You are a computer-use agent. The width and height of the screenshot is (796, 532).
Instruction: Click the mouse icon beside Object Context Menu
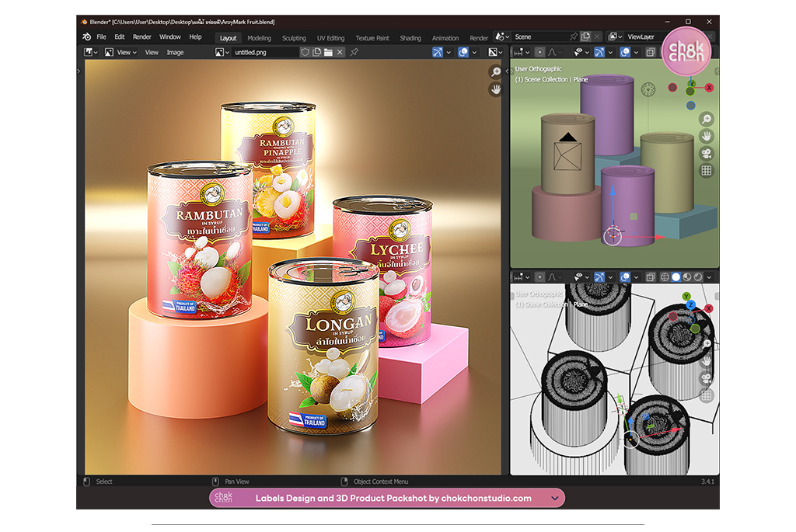[x=344, y=482]
